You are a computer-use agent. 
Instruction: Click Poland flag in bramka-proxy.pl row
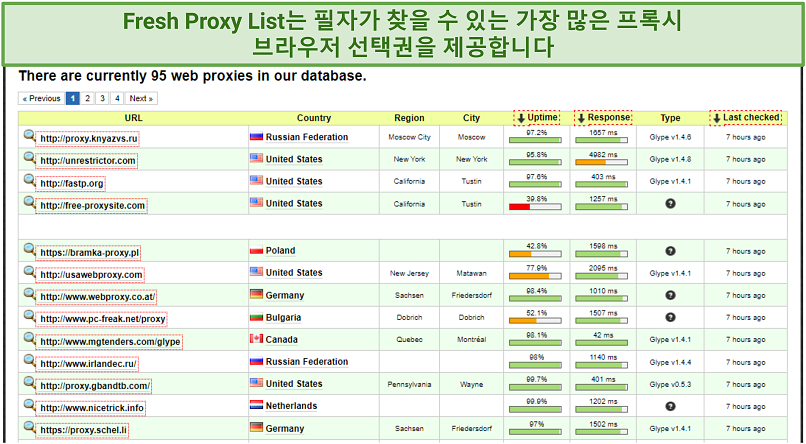(x=256, y=250)
